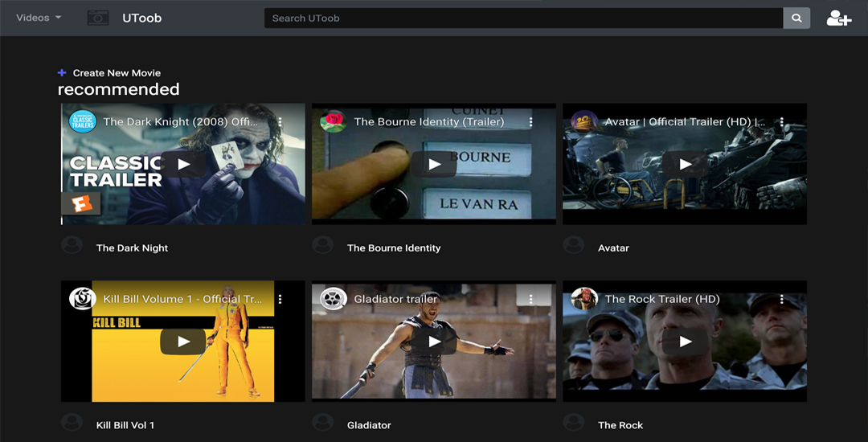
Task: Click film reel channel icon on Gladiator
Action: (334, 299)
